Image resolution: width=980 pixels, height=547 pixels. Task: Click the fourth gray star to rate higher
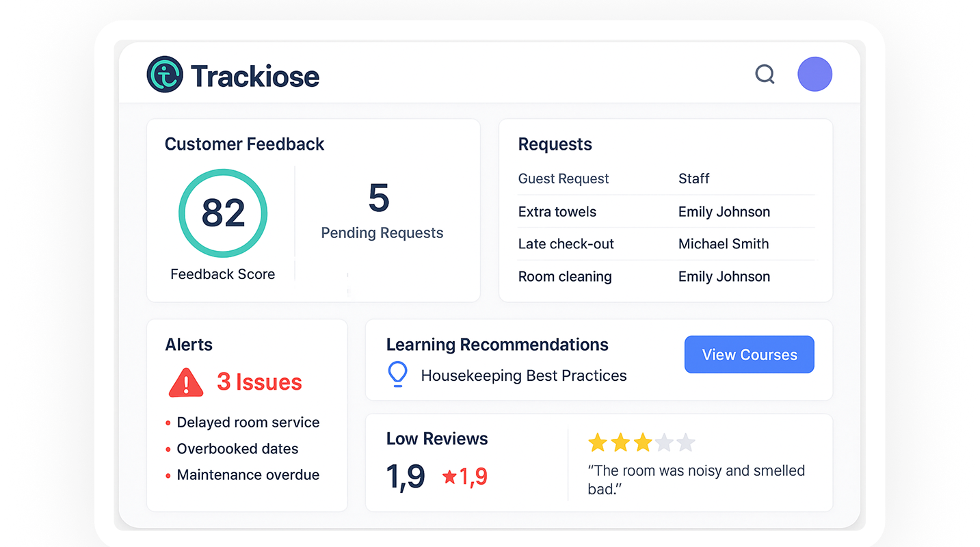coord(663,442)
